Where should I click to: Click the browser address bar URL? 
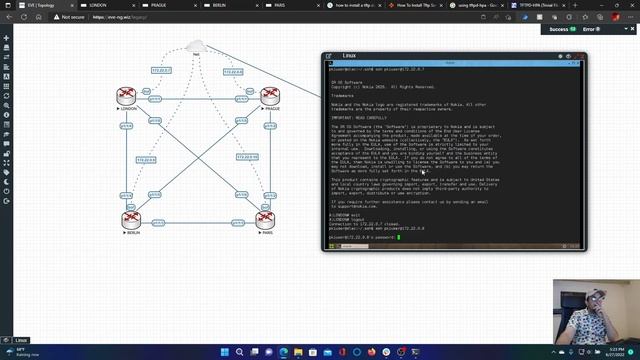[x=120, y=17]
